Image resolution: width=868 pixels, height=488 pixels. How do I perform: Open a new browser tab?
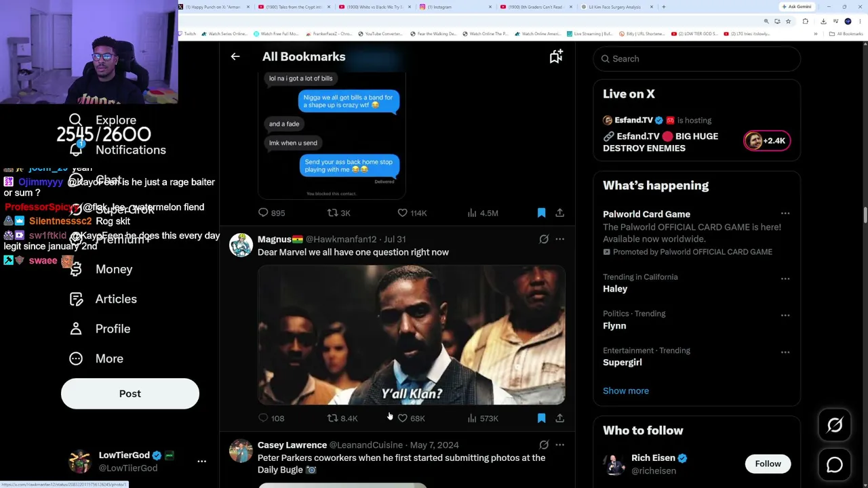pyautogui.click(x=664, y=7)
